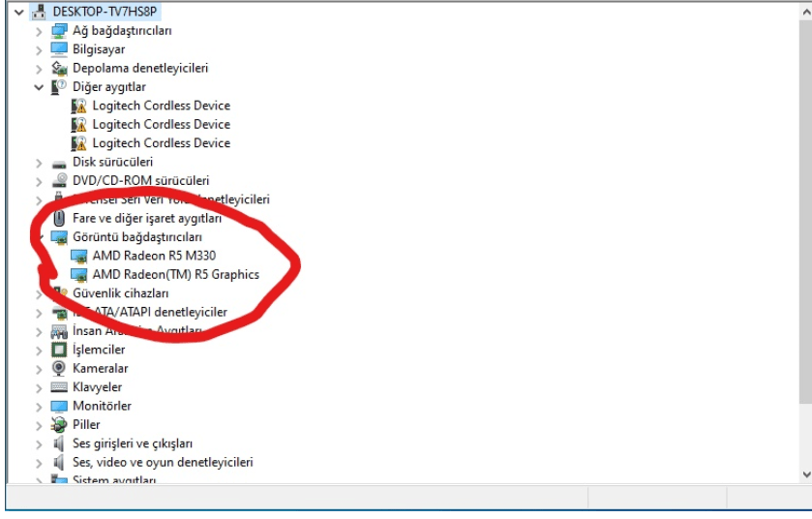Expand the Kameralar category
Viewport: 812px width, 519px height.
[x=39, y=369]
